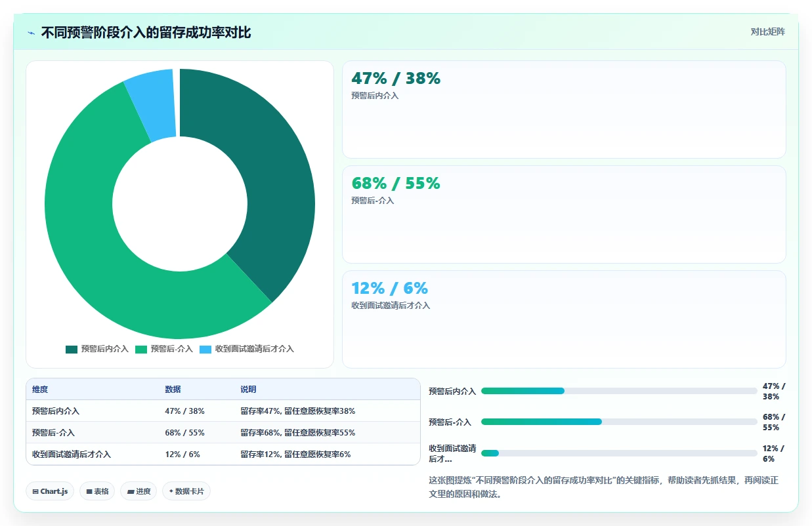Click the summary paragraph starting 这张图提炼
The image size is (812, 526).
tap(603, 487)
